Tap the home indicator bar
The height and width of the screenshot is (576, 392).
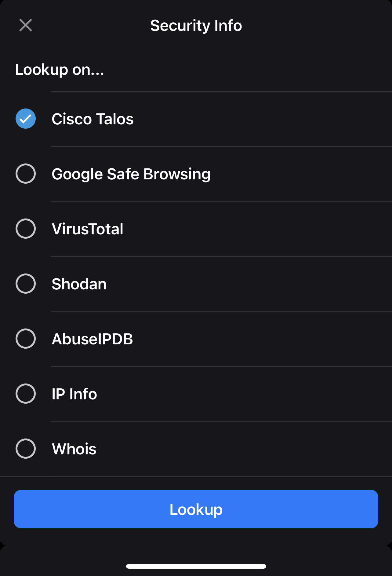pos(196,566)
